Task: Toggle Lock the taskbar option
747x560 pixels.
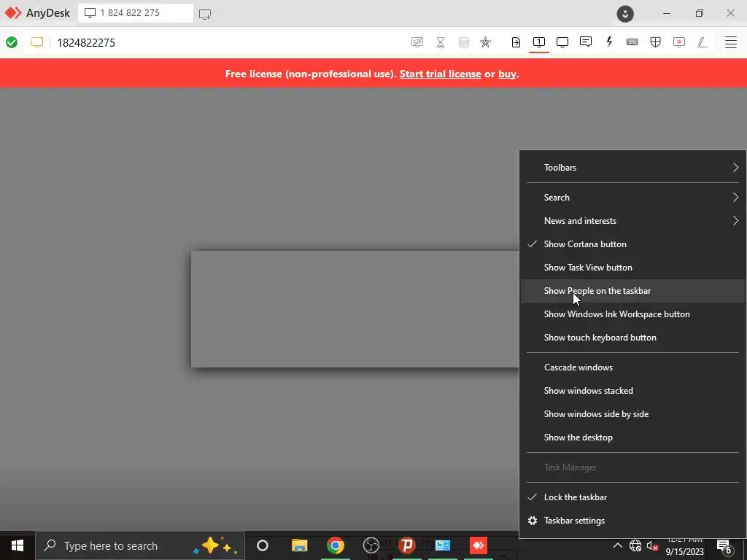Action: point(632,497)
